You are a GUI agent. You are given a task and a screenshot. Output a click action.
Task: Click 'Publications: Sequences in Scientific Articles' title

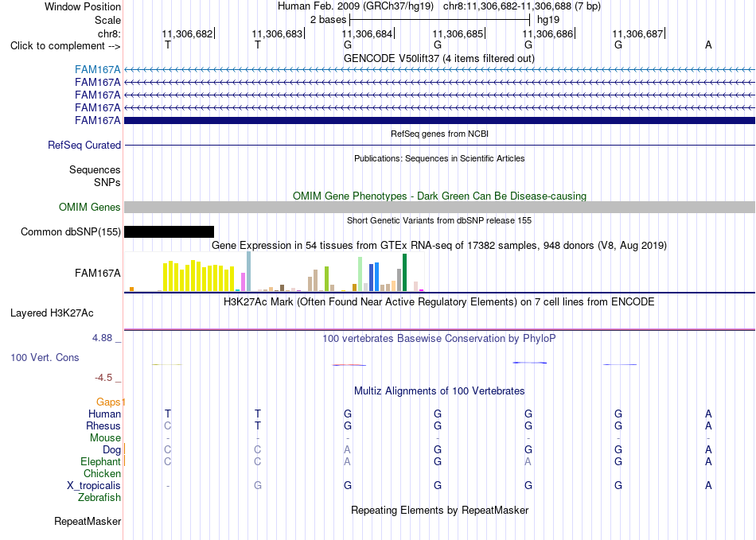pyautogui.click(x=439, y=158)
